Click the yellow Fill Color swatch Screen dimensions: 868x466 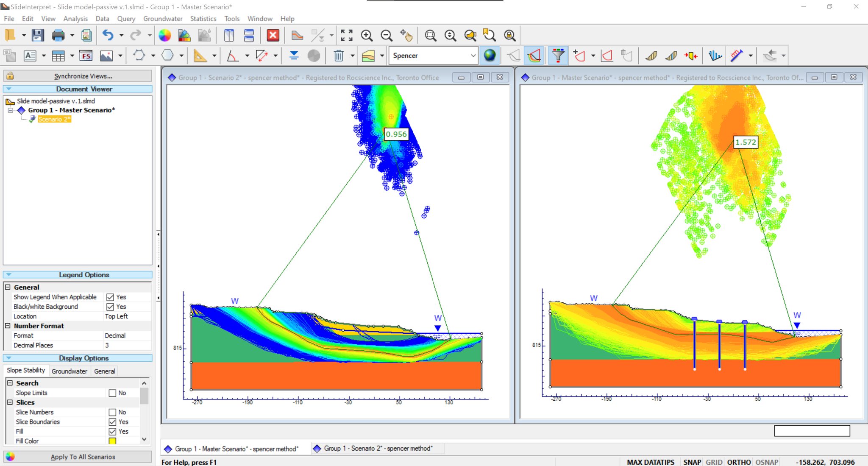[x=112, y=441]
